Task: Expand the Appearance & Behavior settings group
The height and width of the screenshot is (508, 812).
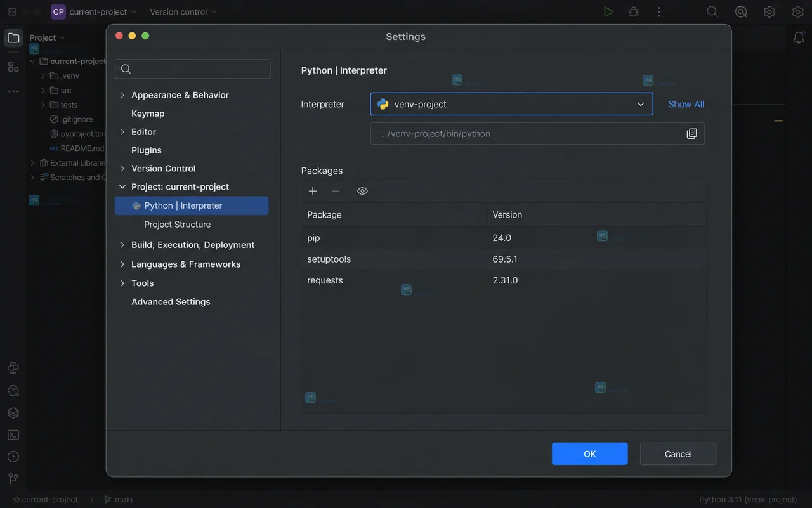Action: pyautogui.click(x=122, y=95)
